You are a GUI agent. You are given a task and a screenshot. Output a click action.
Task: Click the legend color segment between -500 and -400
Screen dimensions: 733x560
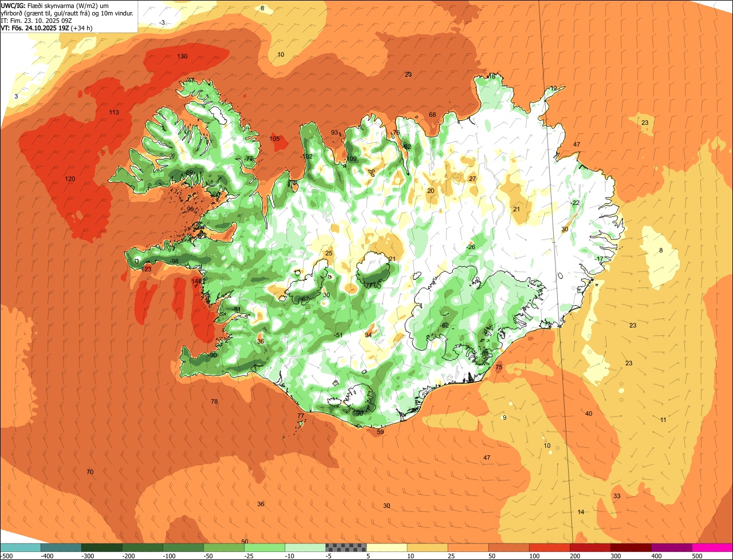click(21, 547)
